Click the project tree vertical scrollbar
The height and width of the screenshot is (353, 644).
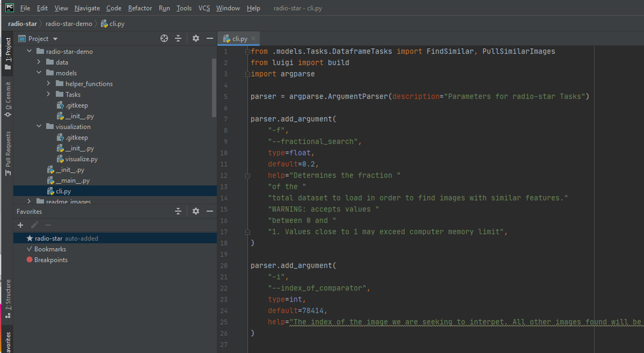(214, 88)
